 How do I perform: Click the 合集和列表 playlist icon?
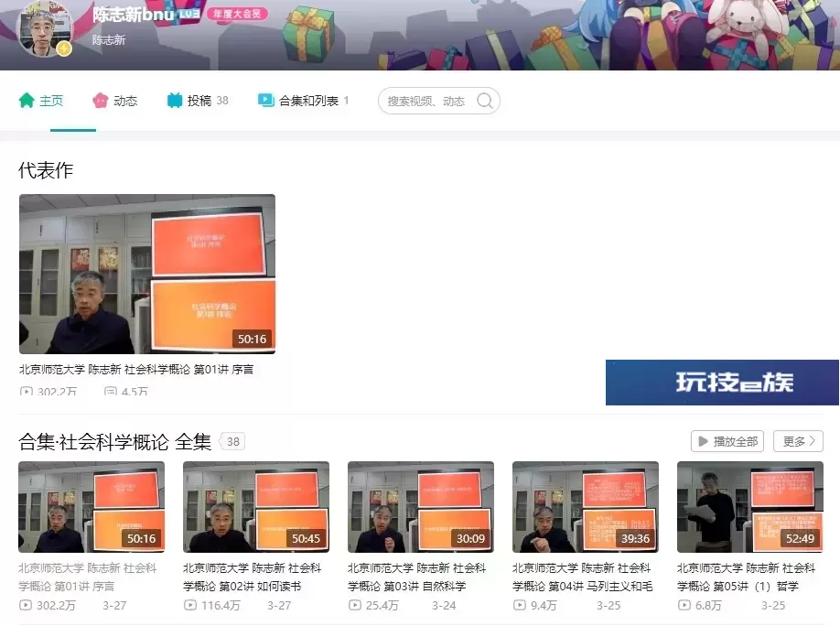pyautogui.click(x=265, y=101)
